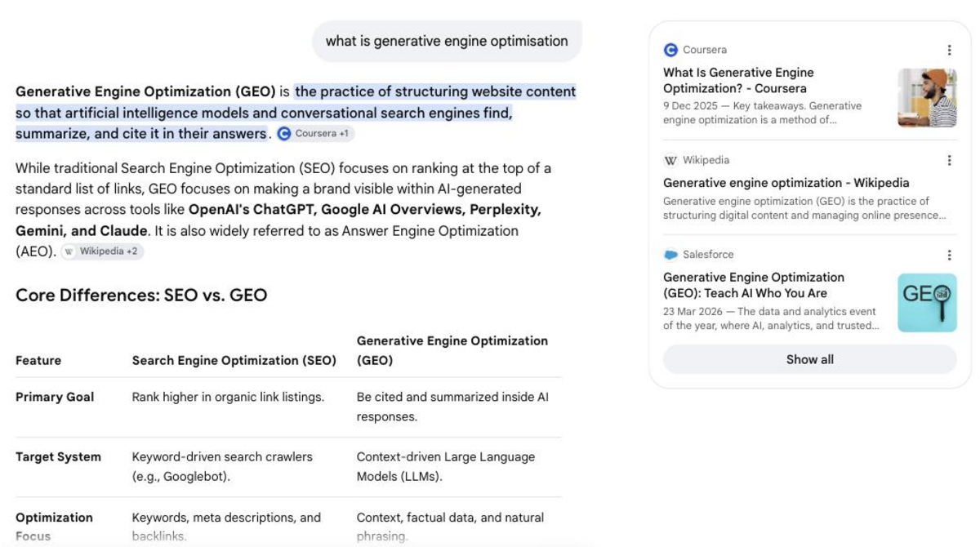Viewport: 980px width, 547px height.
Task: Click the Coursera article thumbnail image
Action: tap(927, 98)
